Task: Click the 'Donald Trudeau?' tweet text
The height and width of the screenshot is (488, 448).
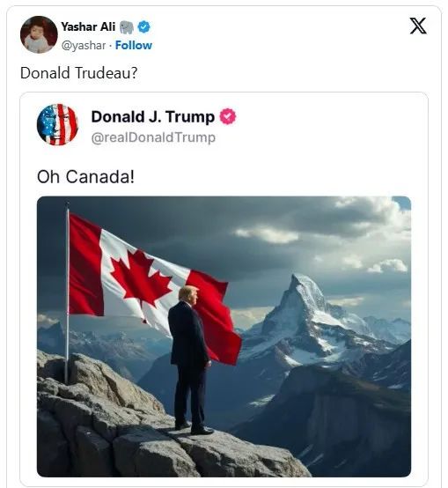Action: [x=78, y=73]
